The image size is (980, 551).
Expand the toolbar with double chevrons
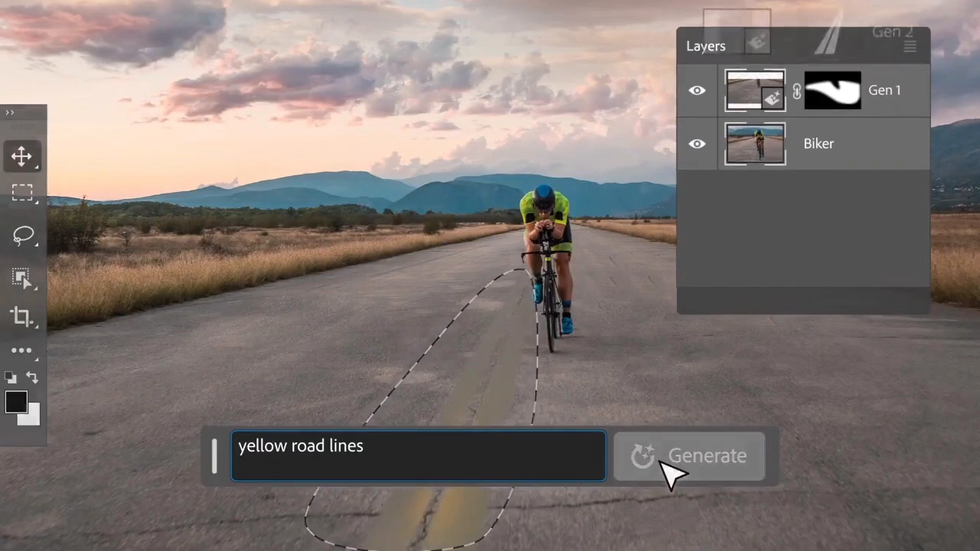[x=10, y=112]
